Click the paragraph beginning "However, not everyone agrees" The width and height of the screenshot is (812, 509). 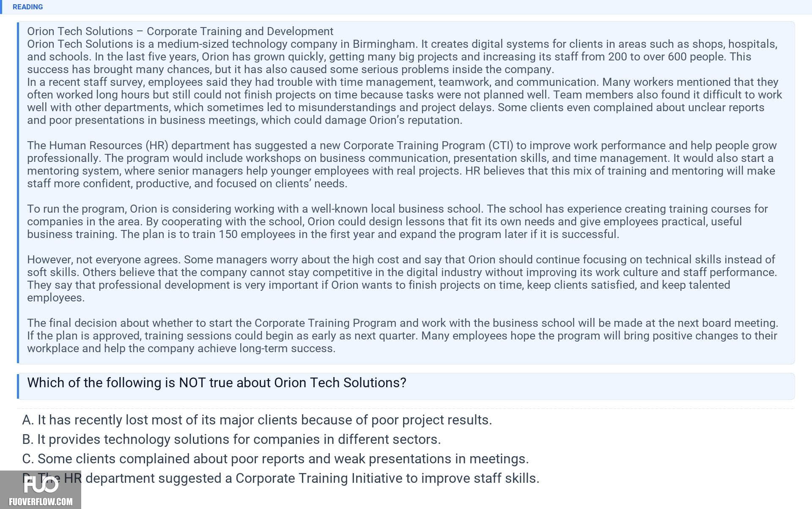click(402, 279)
